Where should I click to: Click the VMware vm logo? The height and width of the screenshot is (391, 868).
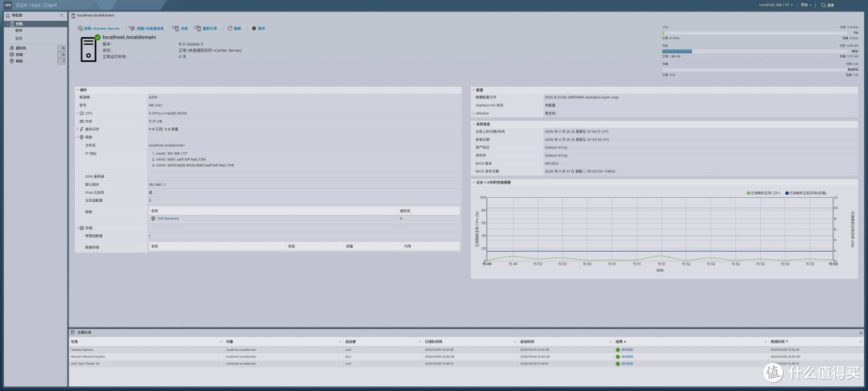click(8, 5)
